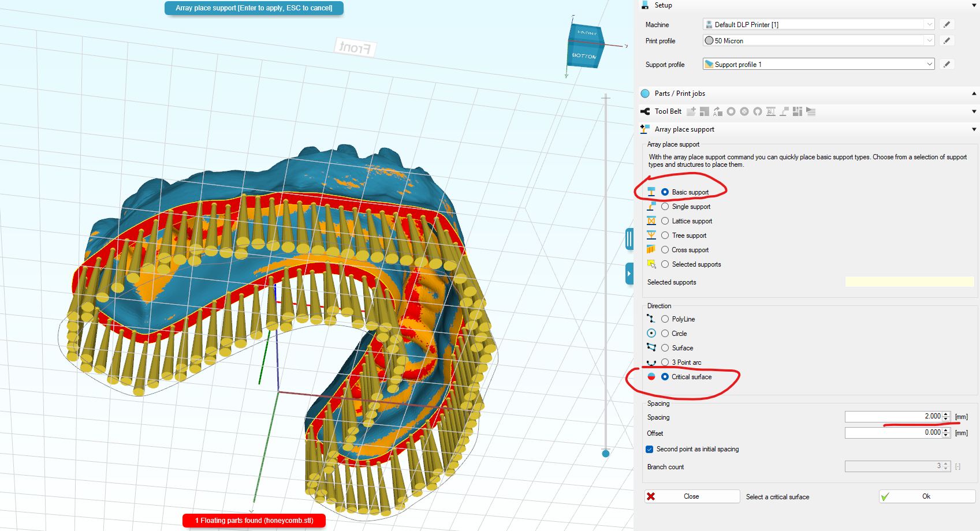Click the Lattice support icon
Screen dimensions: 980x531
coord(651,221)
